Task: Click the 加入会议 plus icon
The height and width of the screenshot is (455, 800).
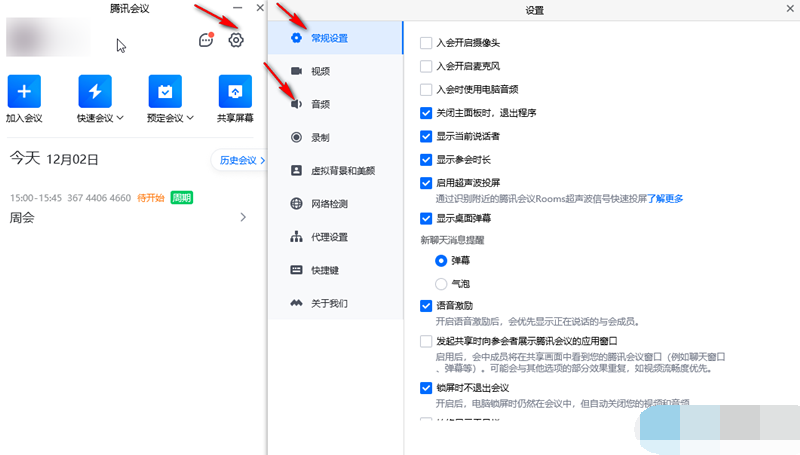Action: tap(24, 92)
